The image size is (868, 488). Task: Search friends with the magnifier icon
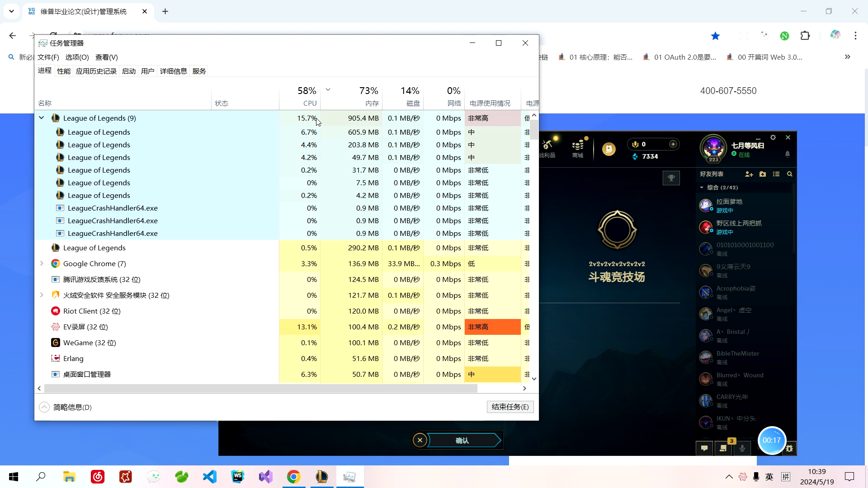coord(790,174)
